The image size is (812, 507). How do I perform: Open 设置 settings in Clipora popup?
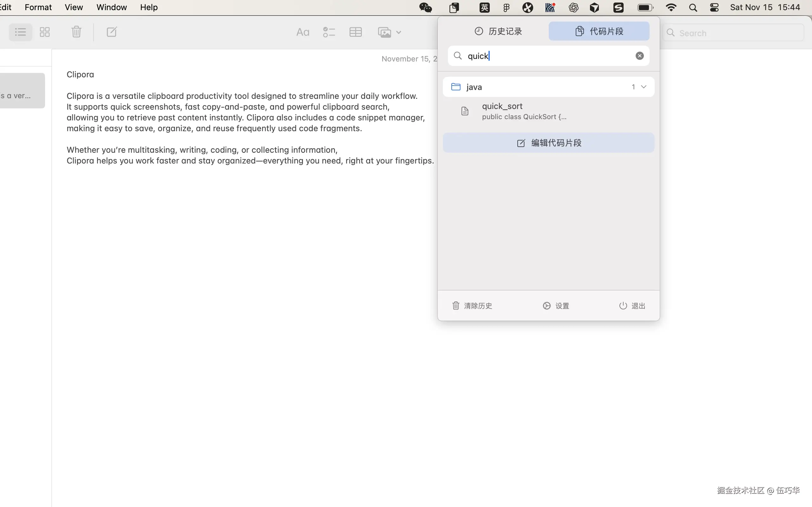pyautogui.click(x=556, y=305)
